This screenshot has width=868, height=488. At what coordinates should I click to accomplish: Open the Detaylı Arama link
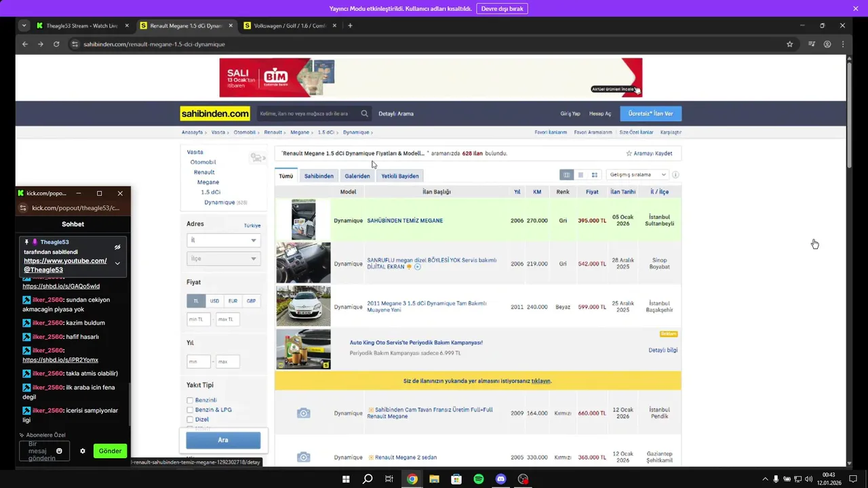(x=396, y=114)
